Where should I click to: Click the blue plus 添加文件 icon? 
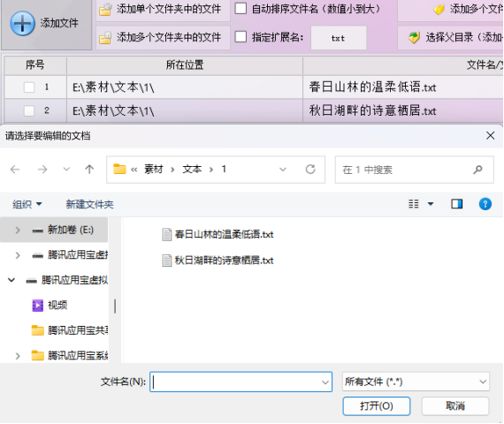22,23
